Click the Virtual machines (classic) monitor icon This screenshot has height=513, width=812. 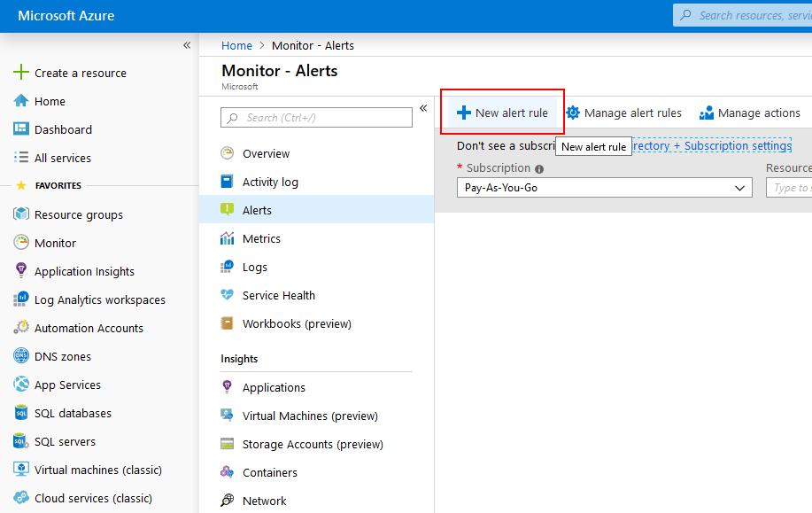[x=20, y=469]
